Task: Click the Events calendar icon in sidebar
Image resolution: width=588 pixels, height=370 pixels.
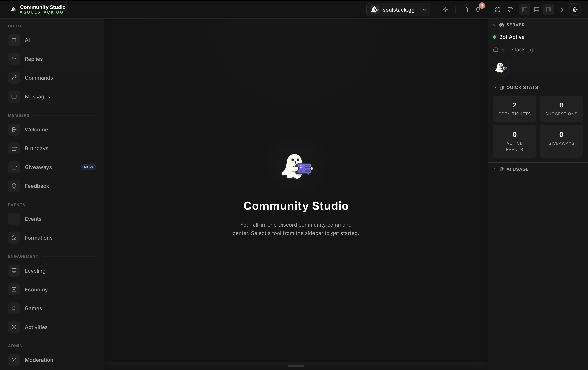Action: [14, 219]
